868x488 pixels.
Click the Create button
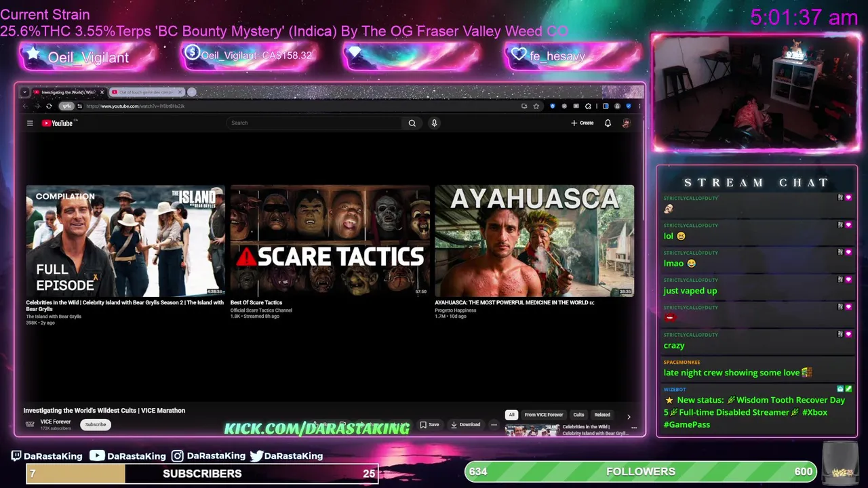[583, 123]
